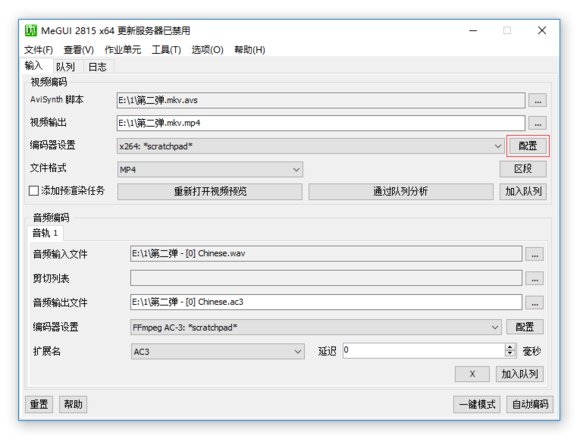
Task: Switch to the 日志 tab
Action: pos(97,67)
